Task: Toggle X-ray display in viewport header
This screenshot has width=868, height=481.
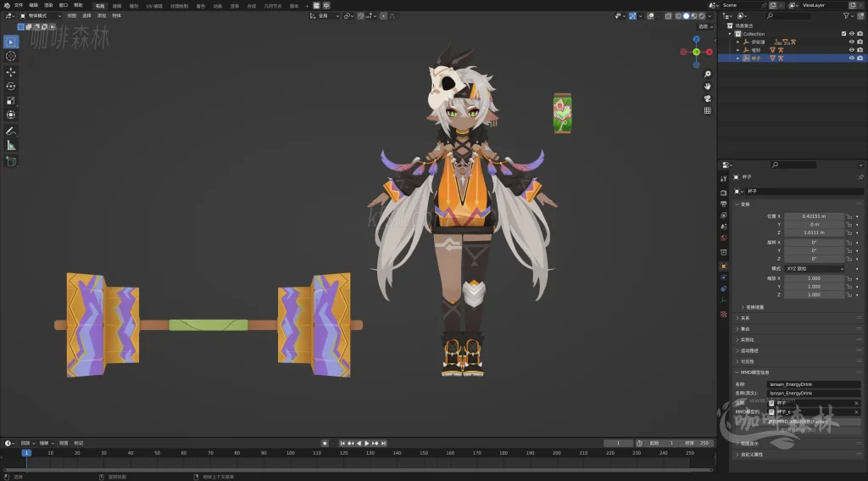Action: coord(668,16)
